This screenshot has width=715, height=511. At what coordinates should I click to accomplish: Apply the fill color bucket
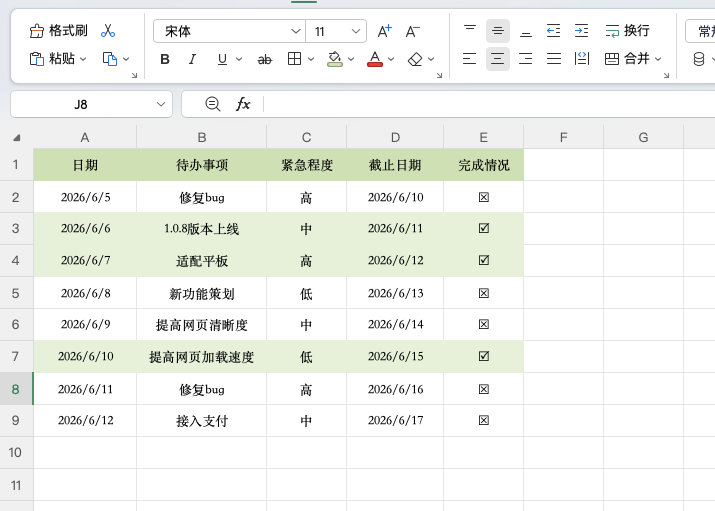click(x=335, y=59)
